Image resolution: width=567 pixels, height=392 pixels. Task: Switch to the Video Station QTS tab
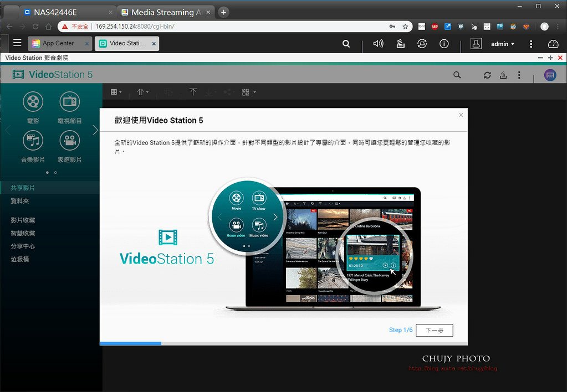(x=127, y=43)
